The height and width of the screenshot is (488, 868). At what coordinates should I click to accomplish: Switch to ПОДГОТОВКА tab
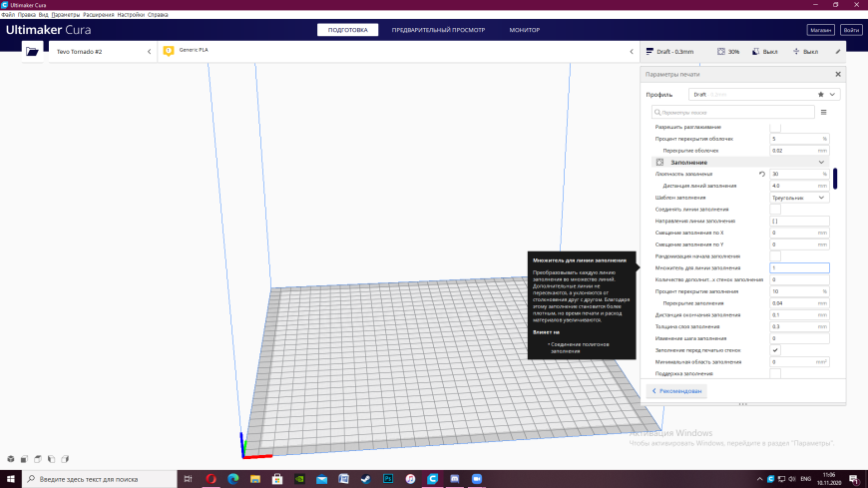(x=347, y=30)
